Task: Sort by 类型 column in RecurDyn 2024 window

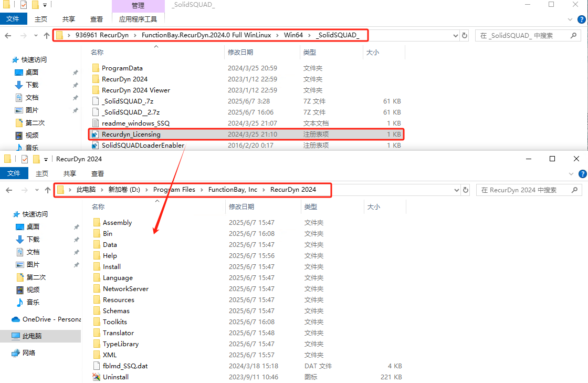Action: click(x=311, y=206)
